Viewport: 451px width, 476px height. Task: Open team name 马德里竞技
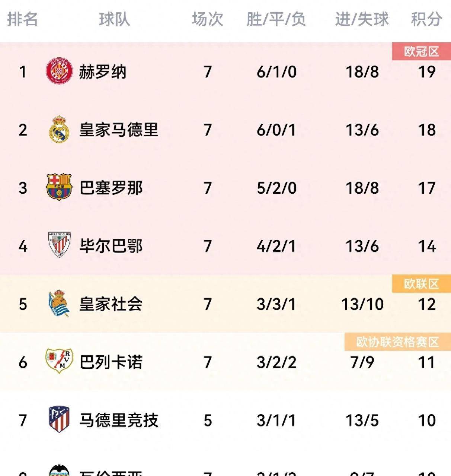pyautogui.click(x=119, y=420)
